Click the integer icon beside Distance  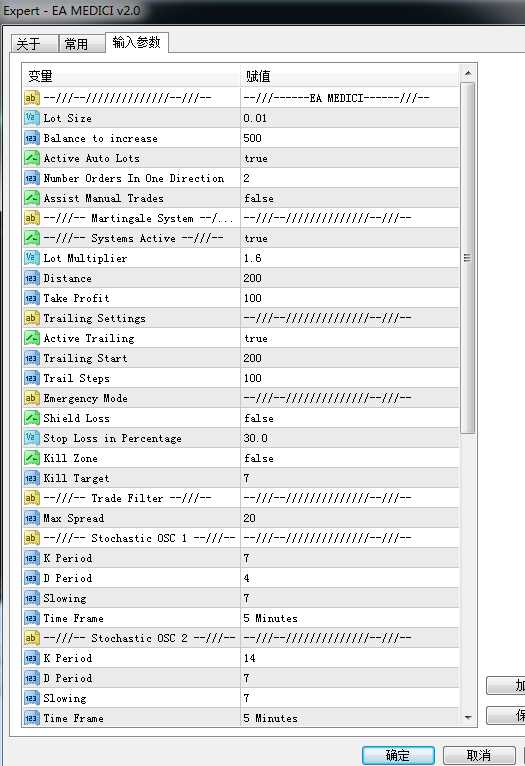31,278
